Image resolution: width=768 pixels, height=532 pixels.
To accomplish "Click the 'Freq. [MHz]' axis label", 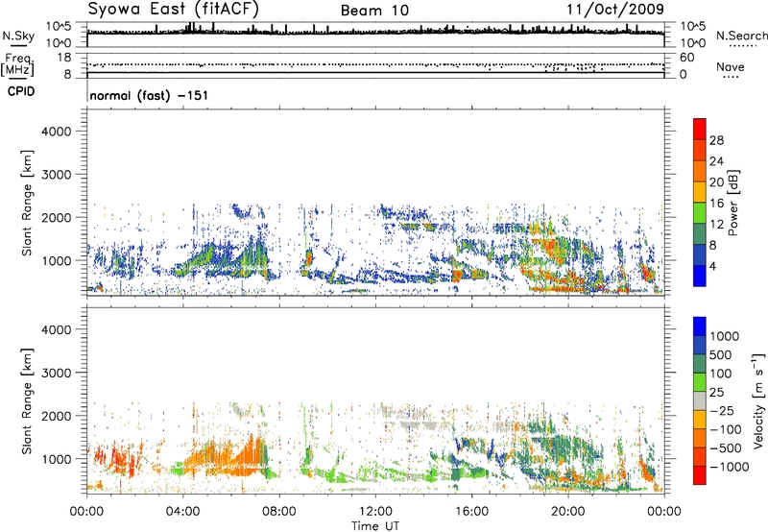I will [x=17, y=64].
